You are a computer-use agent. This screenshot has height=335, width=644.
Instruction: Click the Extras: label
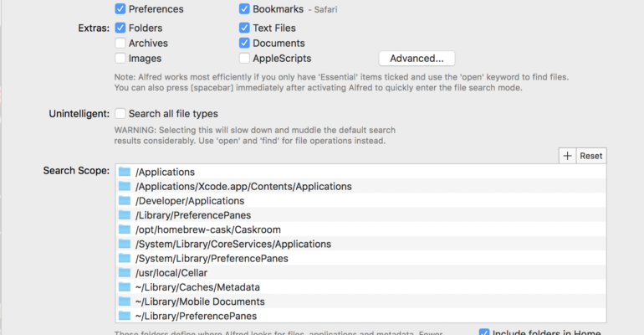94,28
